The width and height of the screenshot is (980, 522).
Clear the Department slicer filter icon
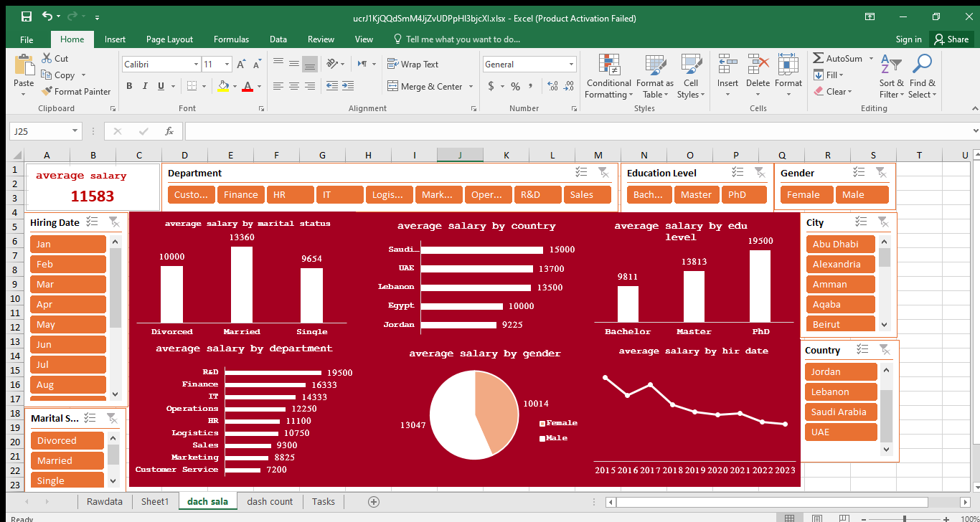pyautogui.click(x=603, y=173)
